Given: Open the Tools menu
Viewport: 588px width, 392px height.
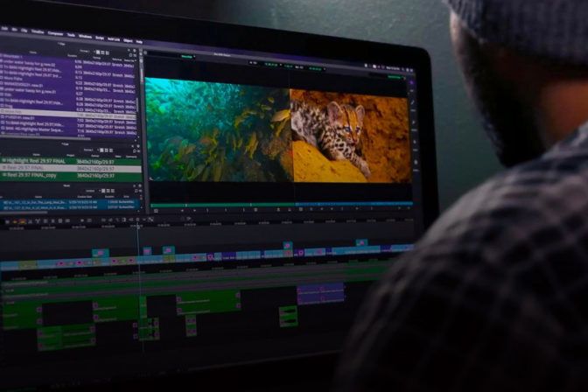Looking at the screenshot, I should point(71,35).
